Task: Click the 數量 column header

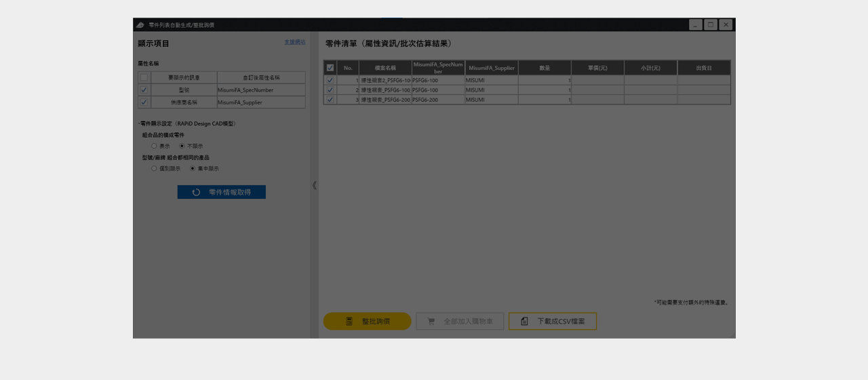Action: [x=545, y=68]
